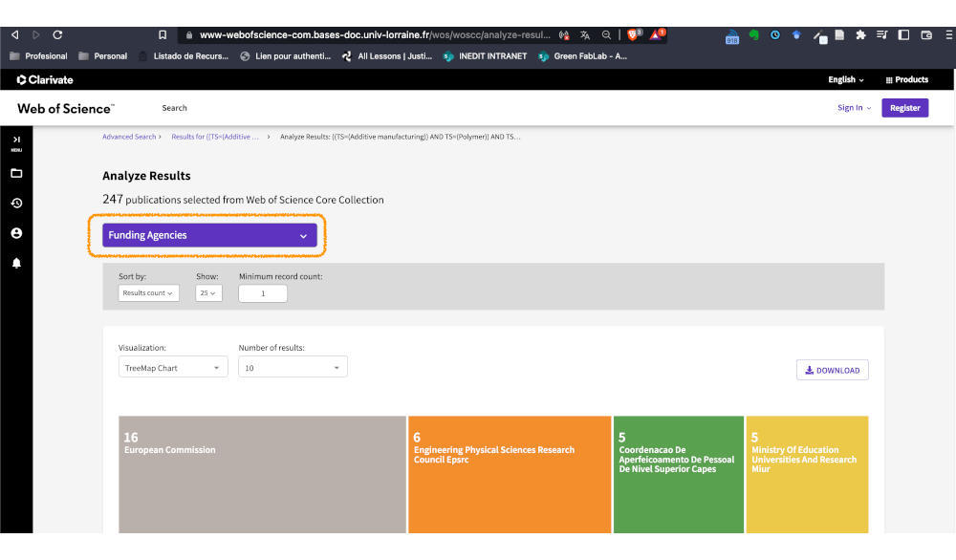Open browser extensions puzzle icon
The width and height of the screenshot is (956, 560).
tap(860, 35)
